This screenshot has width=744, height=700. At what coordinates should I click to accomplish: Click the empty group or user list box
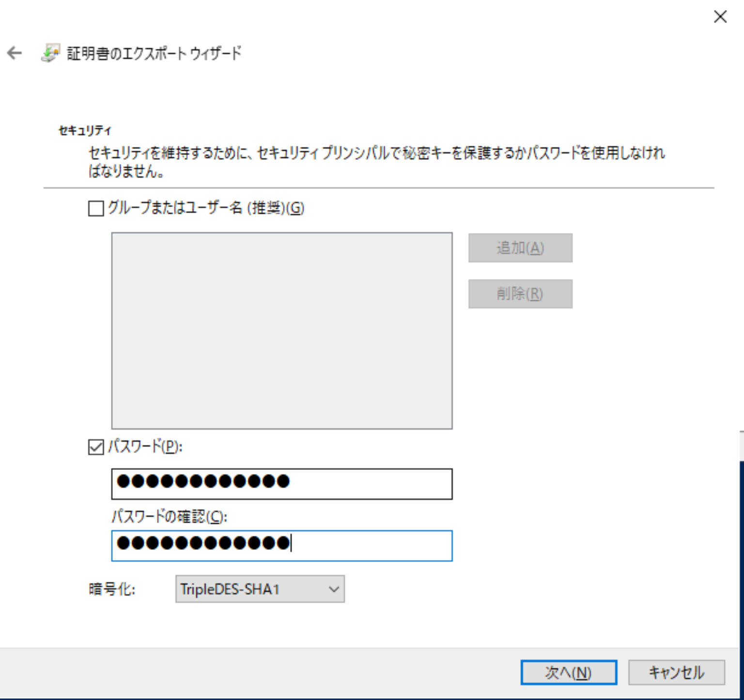tap(281, 329)
